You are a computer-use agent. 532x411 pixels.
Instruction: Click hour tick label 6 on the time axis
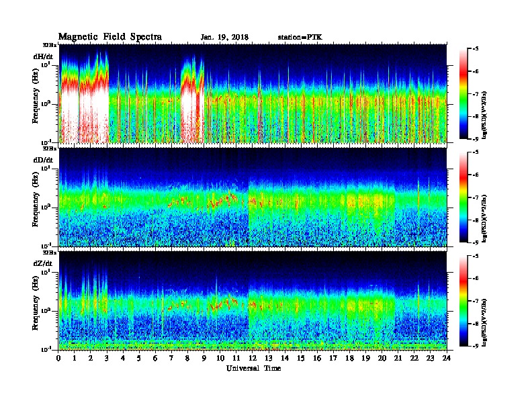[155, 359]
